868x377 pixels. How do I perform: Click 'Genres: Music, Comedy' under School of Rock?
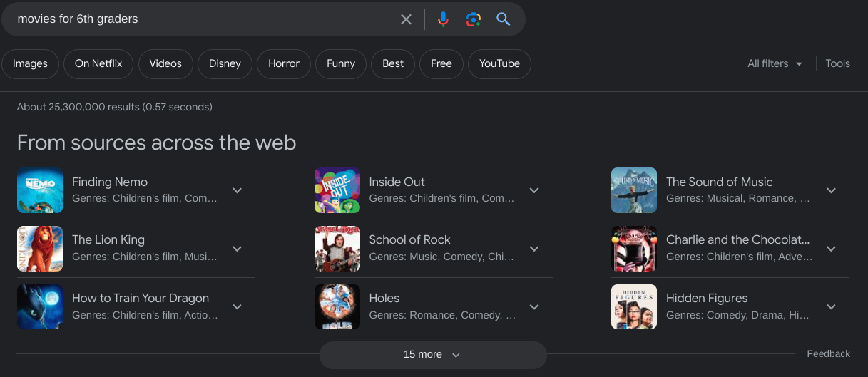click(x=442, y=257)
